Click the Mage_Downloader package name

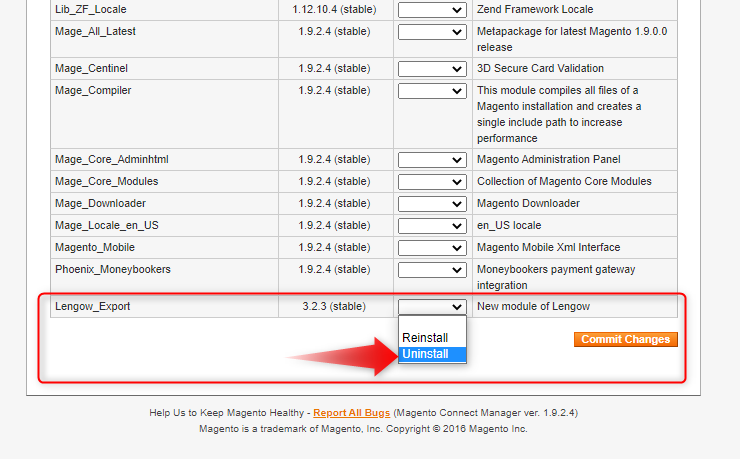coord(100,203)
